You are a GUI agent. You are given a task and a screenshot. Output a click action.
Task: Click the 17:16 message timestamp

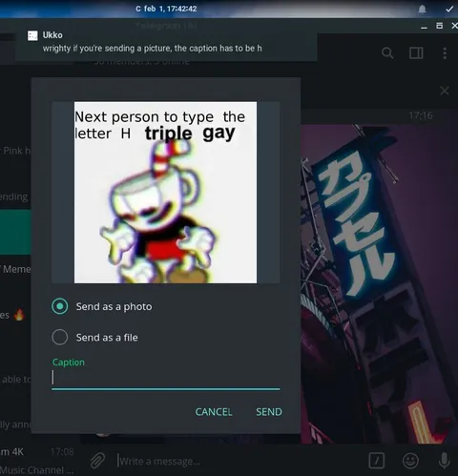tap(421, 115)
